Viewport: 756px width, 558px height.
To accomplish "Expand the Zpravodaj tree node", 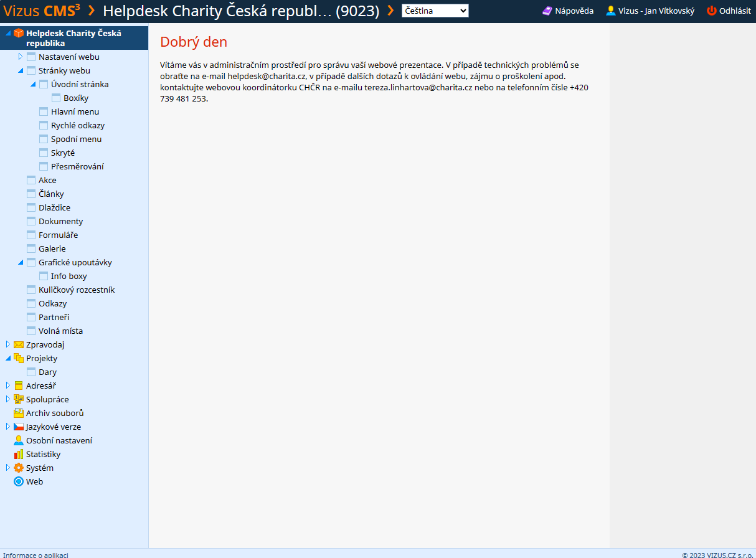I will [8, 344].
